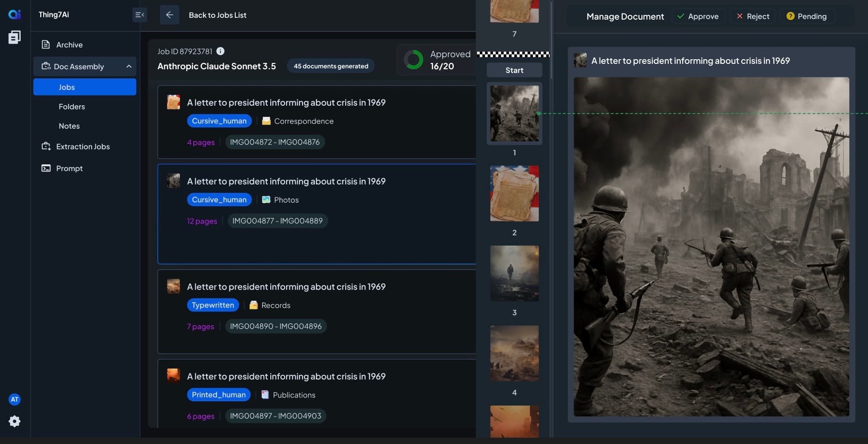This screenshot has width=868, height=444.
Task: Click the Reject button
Action: 753,16
